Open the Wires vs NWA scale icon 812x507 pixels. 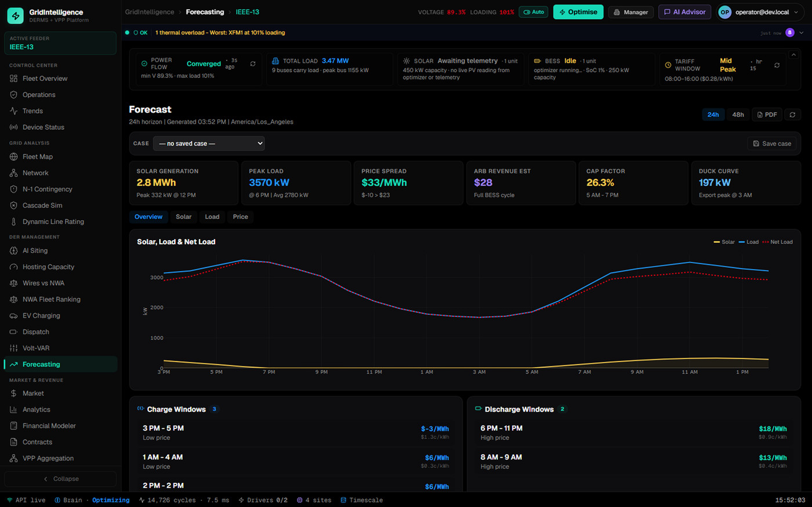tap(14, 283)
